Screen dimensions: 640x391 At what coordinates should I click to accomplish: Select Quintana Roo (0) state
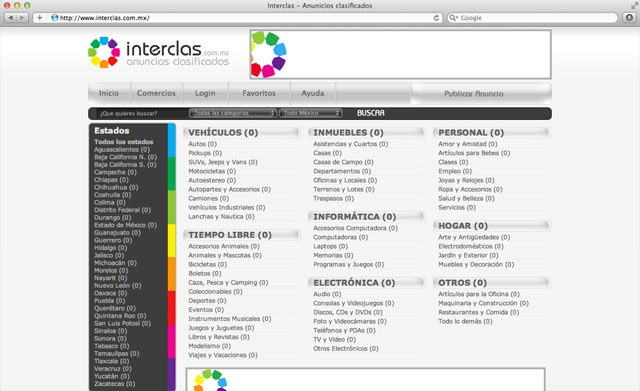point(120,315)
